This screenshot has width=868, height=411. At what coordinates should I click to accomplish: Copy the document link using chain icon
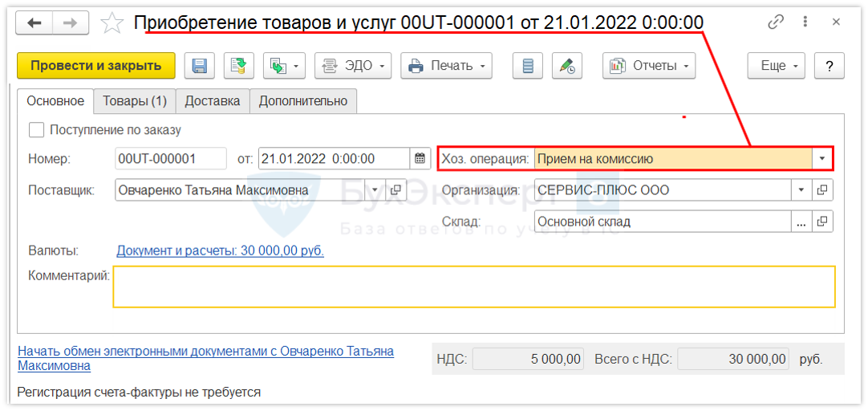tap(776, 22)
